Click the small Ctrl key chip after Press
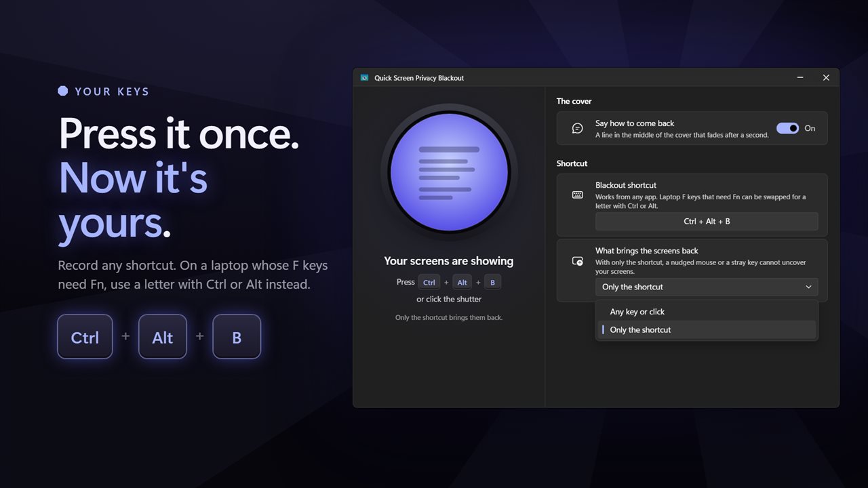Screen dimensions: 868x488 pyautogui.click(x=429, y=283)
